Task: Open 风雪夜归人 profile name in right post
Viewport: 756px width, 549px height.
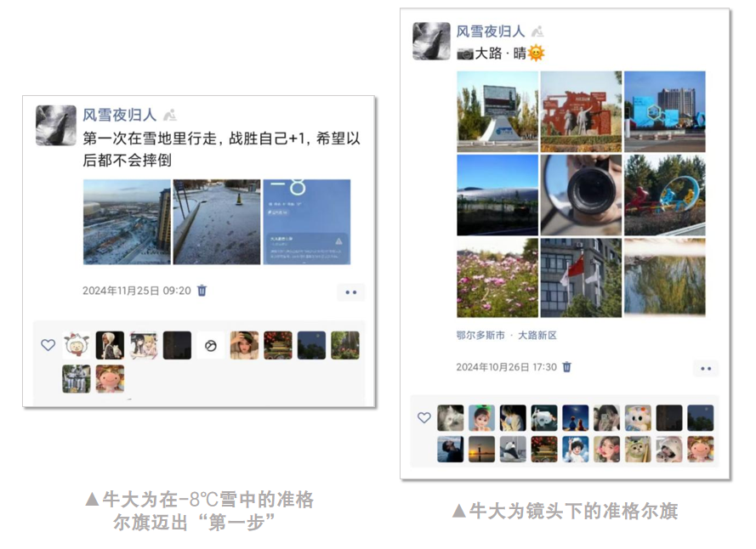Action: (491, 31)
